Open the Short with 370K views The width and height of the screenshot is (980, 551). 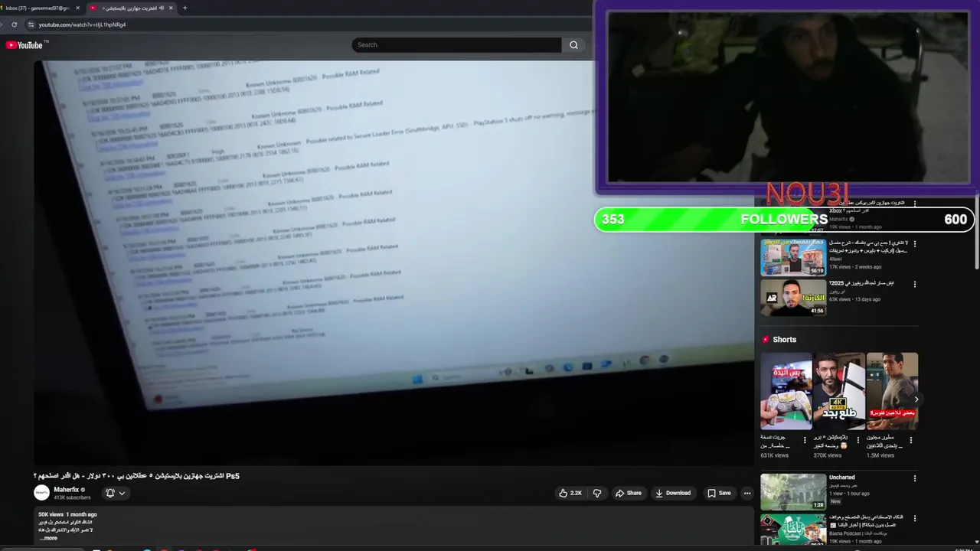click(x=839, y=391)
